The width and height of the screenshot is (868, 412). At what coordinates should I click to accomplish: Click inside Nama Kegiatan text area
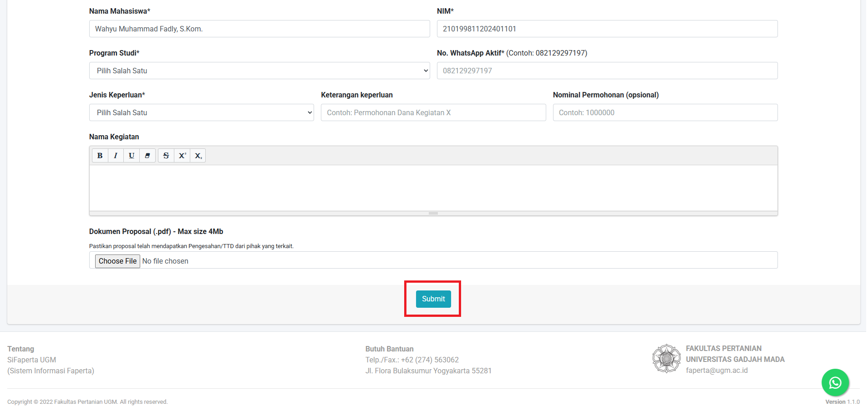(x=433, y=188)
